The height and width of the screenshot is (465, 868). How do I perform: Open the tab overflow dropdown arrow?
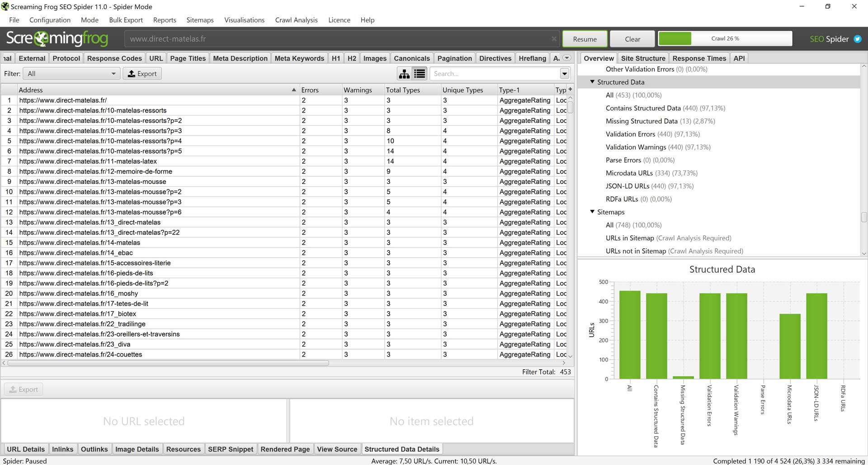coord(567,58)
